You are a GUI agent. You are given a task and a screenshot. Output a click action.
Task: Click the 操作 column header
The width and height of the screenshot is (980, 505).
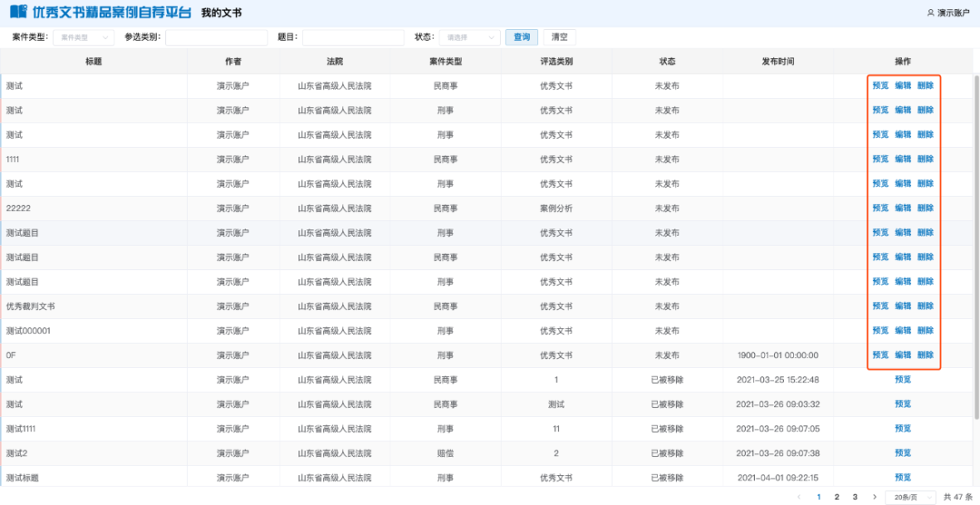pos(903,61)
